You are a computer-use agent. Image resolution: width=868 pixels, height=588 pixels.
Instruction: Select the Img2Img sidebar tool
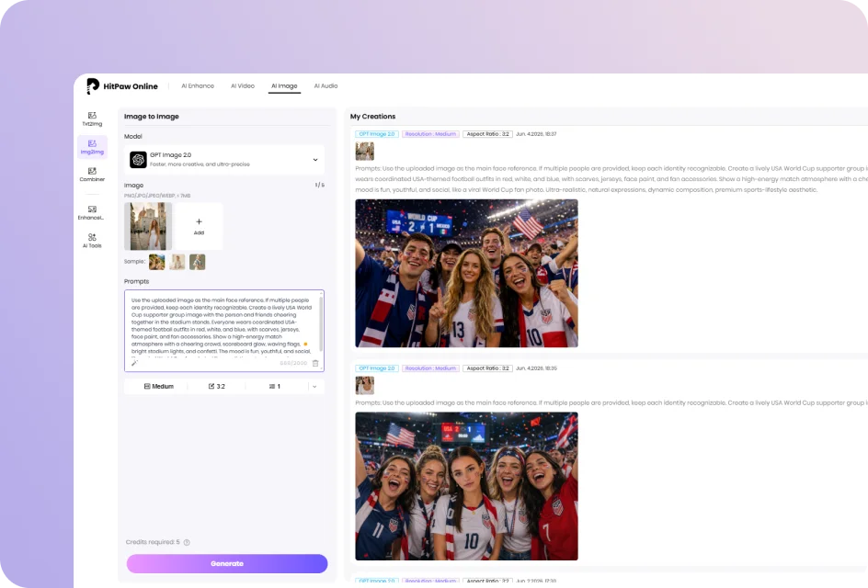coord(92,147)
